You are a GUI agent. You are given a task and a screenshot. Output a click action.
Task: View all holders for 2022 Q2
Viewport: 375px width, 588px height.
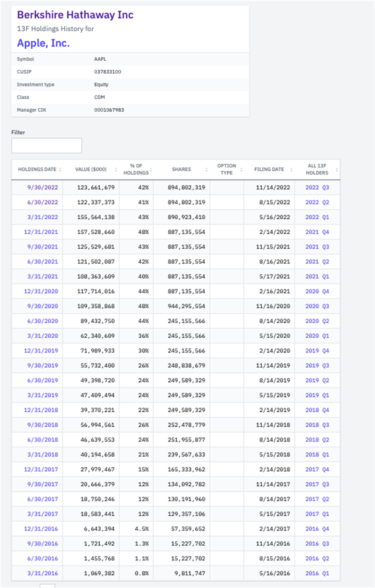coord(317,202)
